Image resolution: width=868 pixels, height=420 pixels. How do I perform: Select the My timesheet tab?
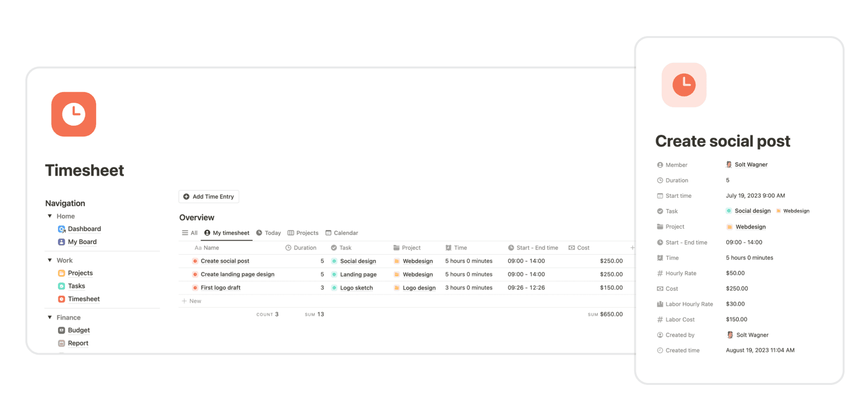[x=227, y=233]
